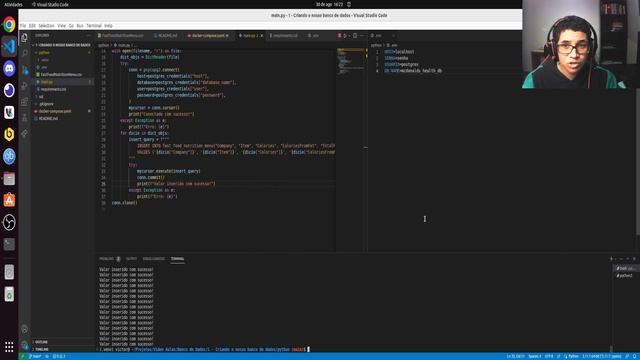Open FastFoodNutritionMenu csv in Explorer tree

[63, 75]
